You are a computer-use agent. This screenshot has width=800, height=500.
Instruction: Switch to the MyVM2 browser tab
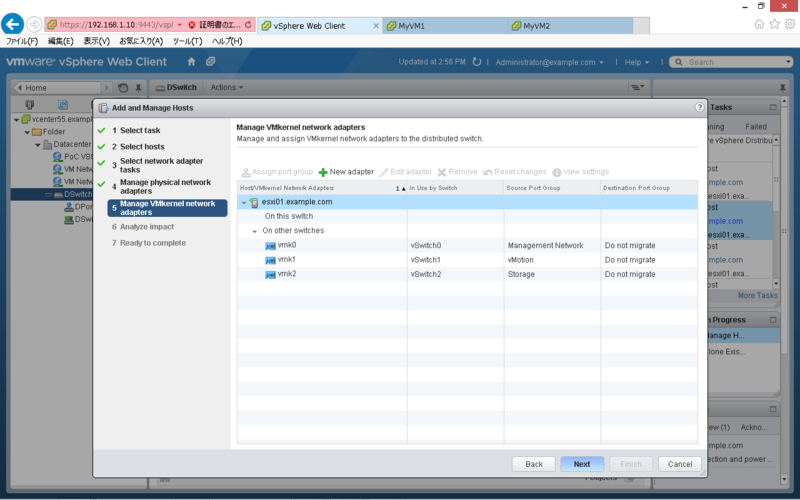click(x=570, y=26)
